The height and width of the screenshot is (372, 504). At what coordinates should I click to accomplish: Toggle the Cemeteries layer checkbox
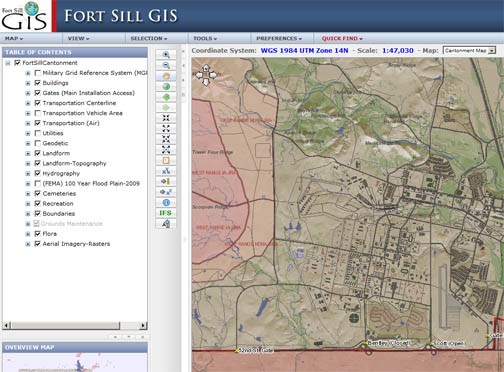(38, 193)
